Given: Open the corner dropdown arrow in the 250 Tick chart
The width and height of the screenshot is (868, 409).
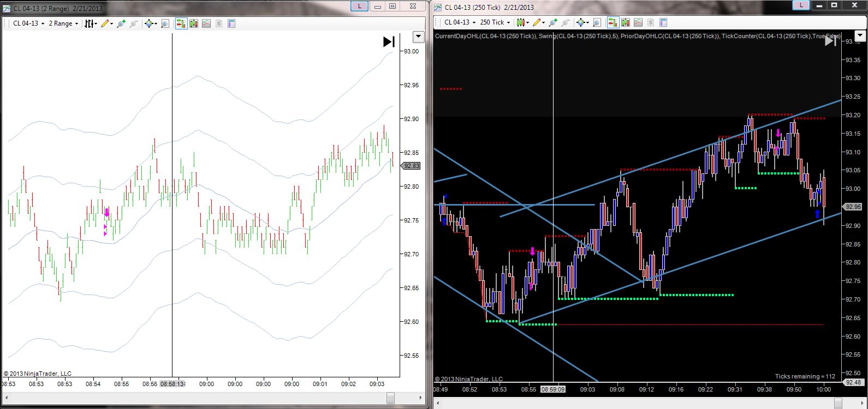Looking at the screenshot, I should pos(860,37).
